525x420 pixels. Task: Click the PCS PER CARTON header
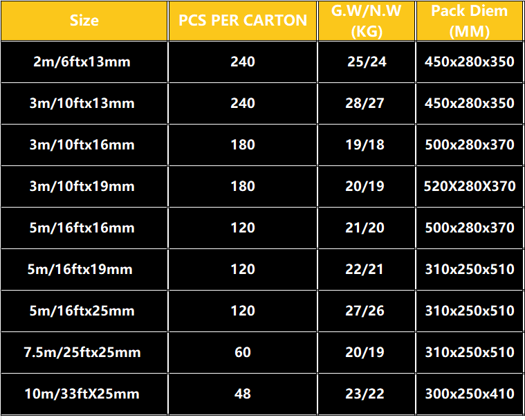(243, 21)
